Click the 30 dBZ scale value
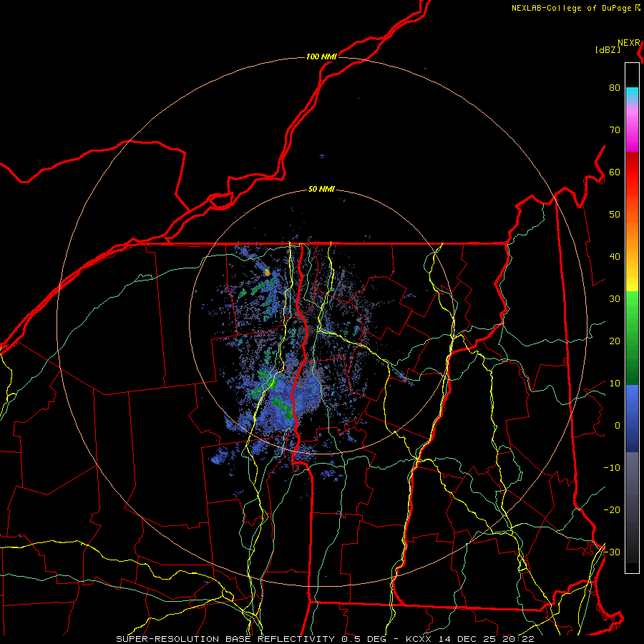Image resolution: width=644 pixels, height=644 pixels. tap(615, 299)
